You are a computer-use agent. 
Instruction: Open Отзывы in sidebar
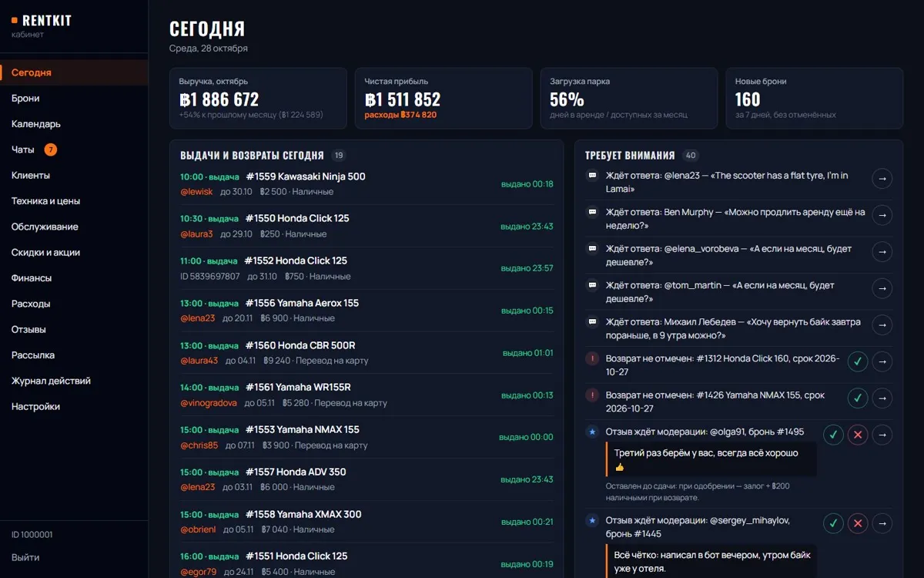pos(74,329)
